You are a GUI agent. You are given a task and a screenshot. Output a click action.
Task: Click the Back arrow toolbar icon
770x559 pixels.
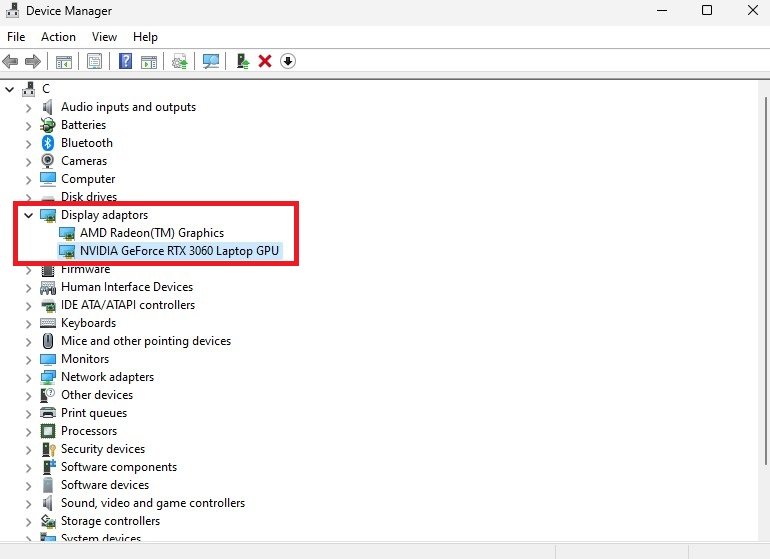(10, 61)
